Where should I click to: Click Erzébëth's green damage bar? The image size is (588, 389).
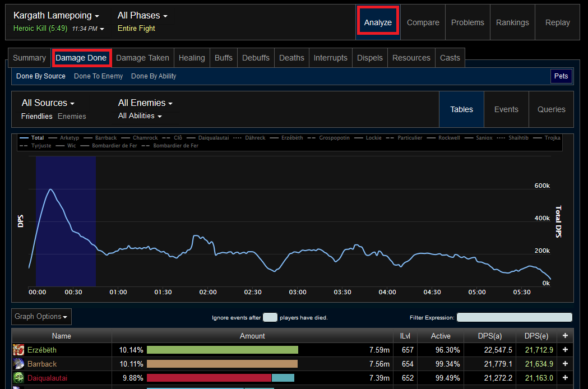pyautogui.click(x=223, y=350)
